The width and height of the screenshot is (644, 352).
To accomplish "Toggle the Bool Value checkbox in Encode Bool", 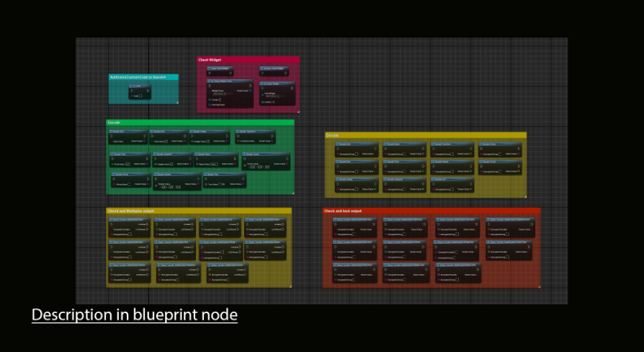I will 127,141.
